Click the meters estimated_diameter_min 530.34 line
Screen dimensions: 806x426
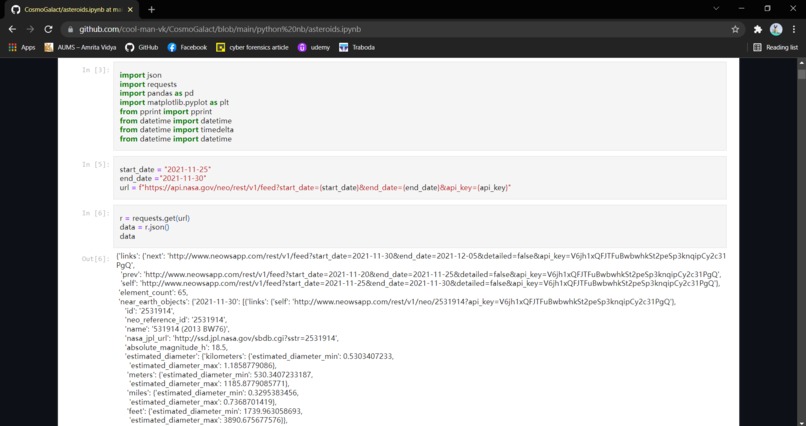[x=219, y=375]
